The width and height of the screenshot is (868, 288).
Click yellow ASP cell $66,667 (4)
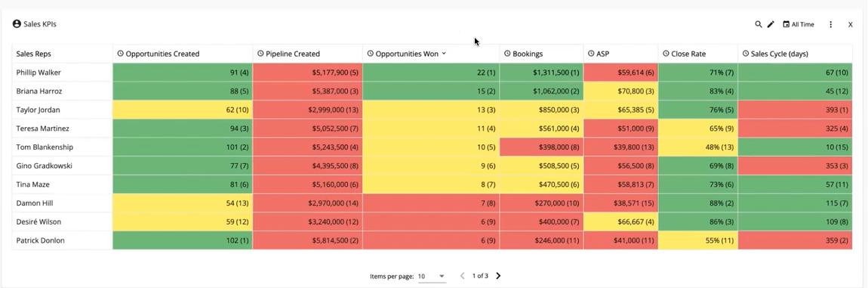[x=620, y=221]
